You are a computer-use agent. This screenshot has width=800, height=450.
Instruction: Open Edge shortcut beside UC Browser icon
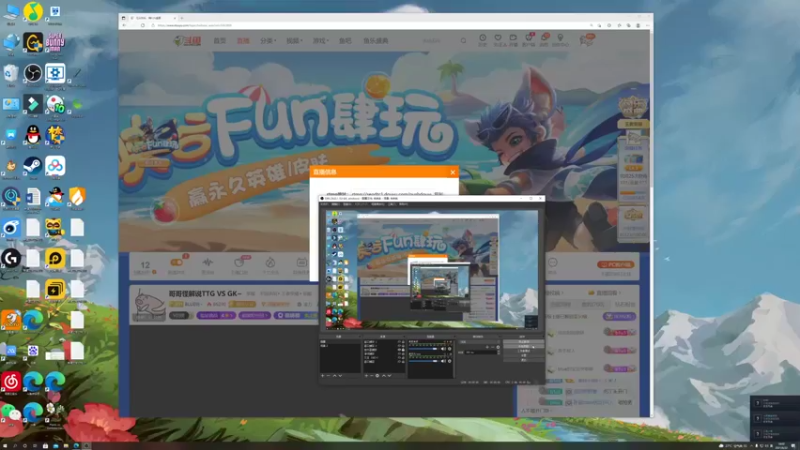click(x=33, y=319)
